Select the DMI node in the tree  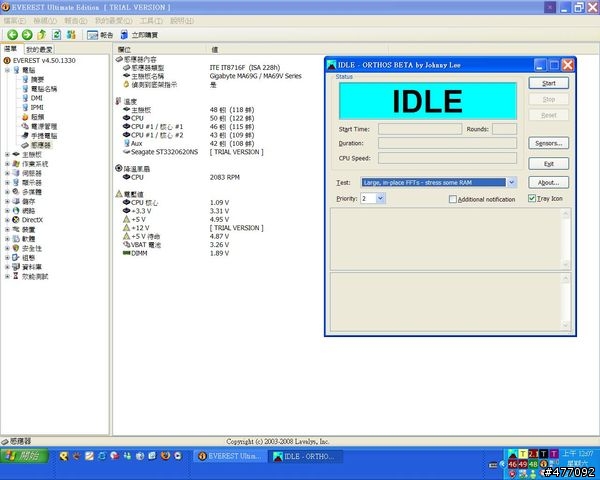click(36, 98)
